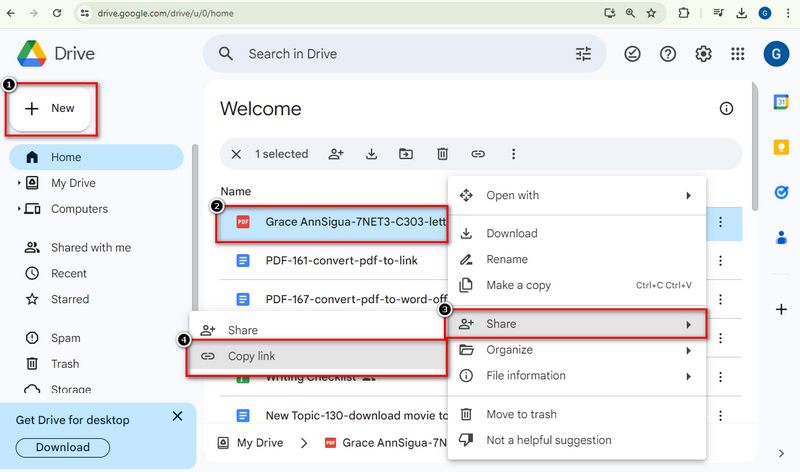Screen dimensions: 800x472
Task: Click the offline ready checkmark icon
Action: tap(632, 54)
